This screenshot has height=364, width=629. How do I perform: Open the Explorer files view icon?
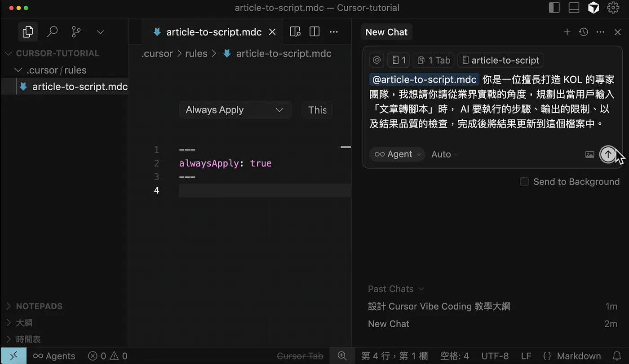click(x=28, y=31)
